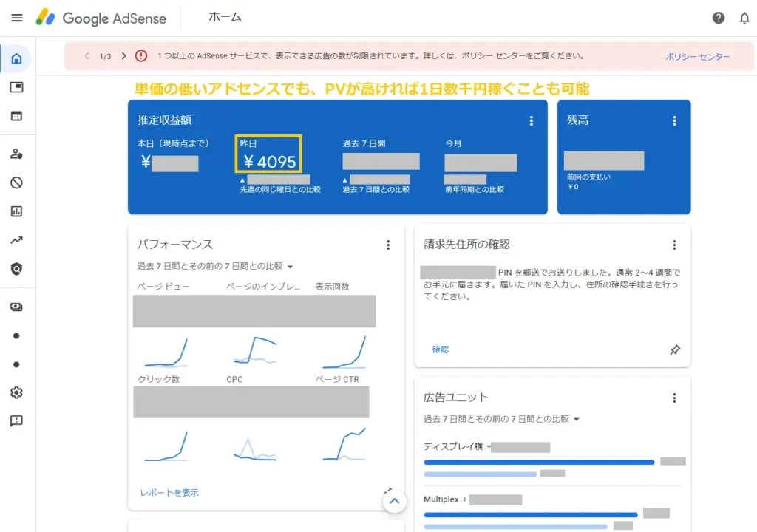Open the Sites icon in the sidebar
Image resolution: width=757 pixels, height=532 pixels.
tap(16, 116)
